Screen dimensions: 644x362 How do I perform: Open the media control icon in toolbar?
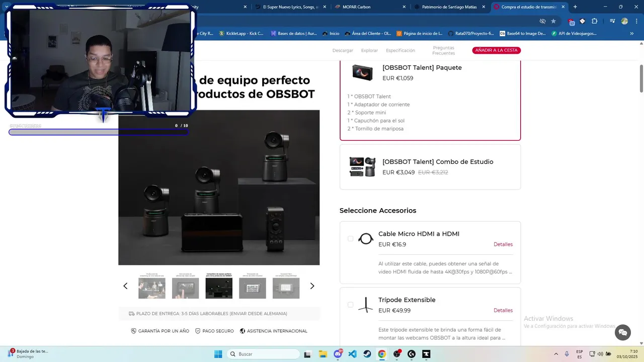(x=612, y=21)
